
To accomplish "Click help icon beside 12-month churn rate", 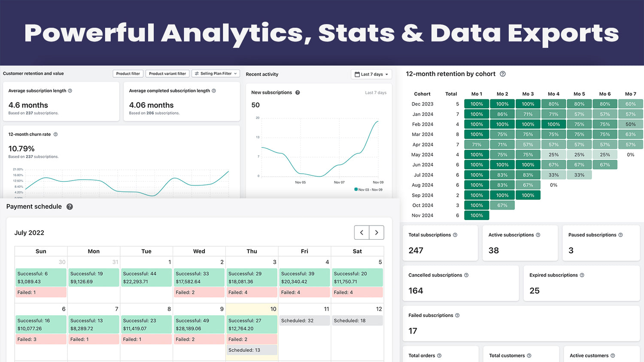I will (x=55, y=135).
